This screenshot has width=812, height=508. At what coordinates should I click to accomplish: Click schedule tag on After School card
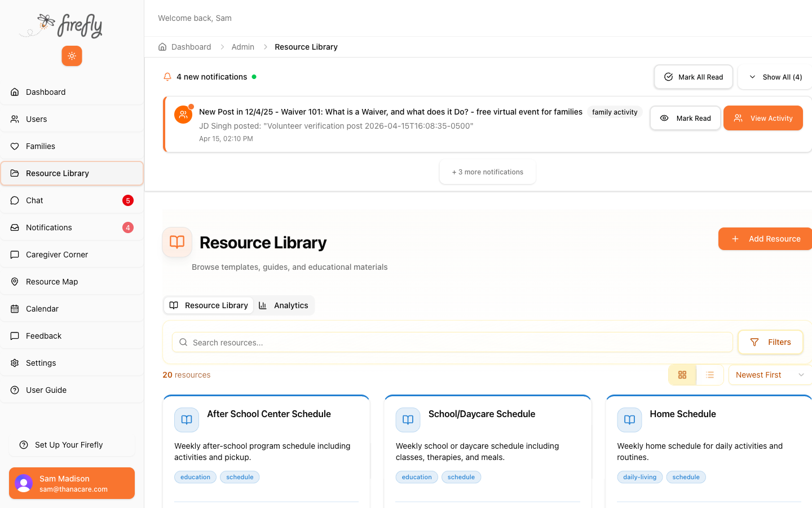pos(240,477)
